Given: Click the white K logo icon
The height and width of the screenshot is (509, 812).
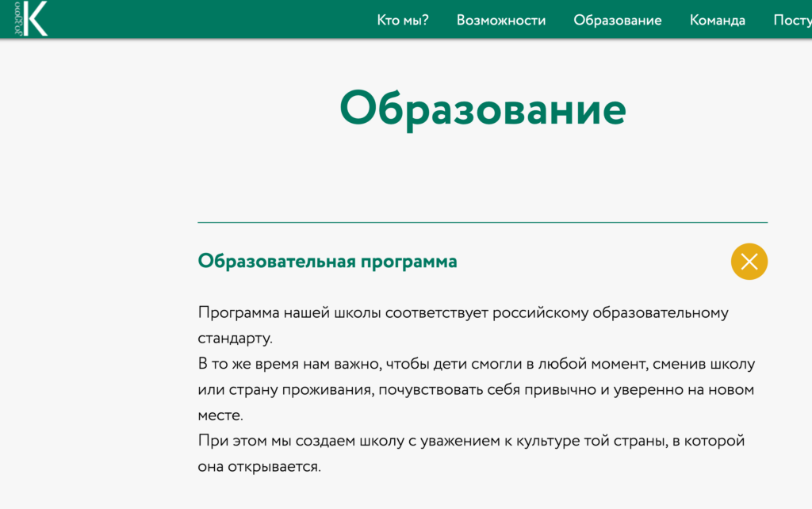Looking at the screenshot, I should click(x=35, y=18).
